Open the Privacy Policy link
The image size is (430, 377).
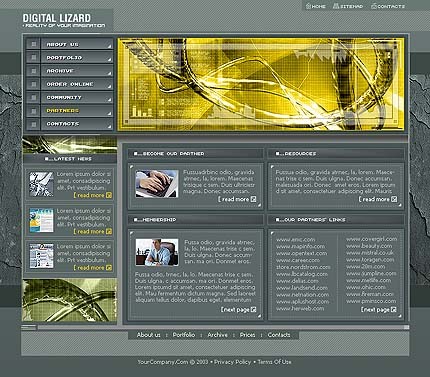tap(232, 362)
